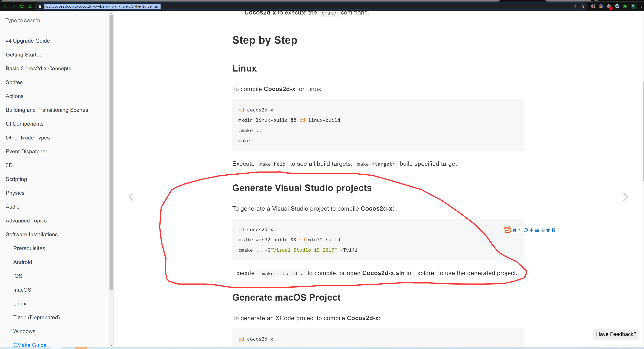Click the sidebar scrollbar down arrow
Image resolution: width=644 pixels, height=349 pixels.
[x=111, y=345]
